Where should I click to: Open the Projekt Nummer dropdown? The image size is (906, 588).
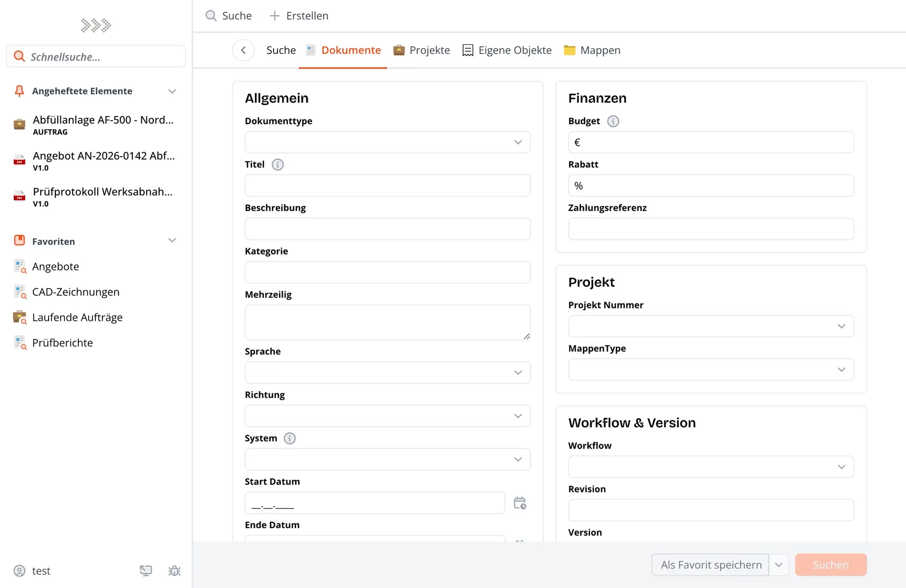coord(711,327)
